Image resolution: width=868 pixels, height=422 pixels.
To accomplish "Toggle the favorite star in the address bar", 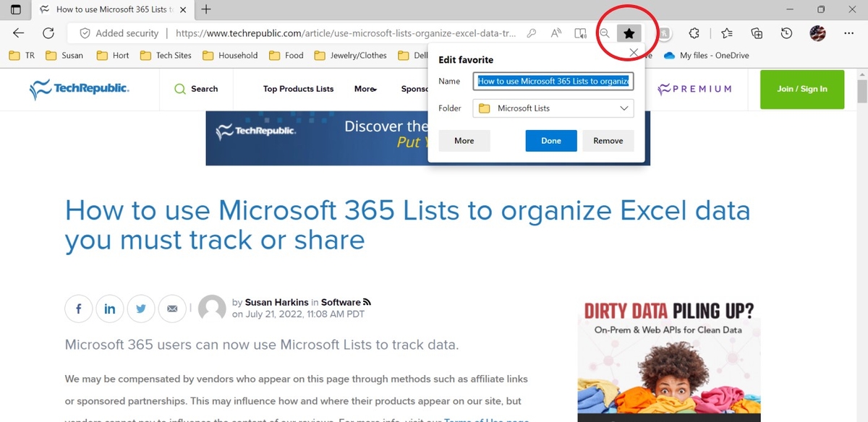I will (x=629, y=33).
